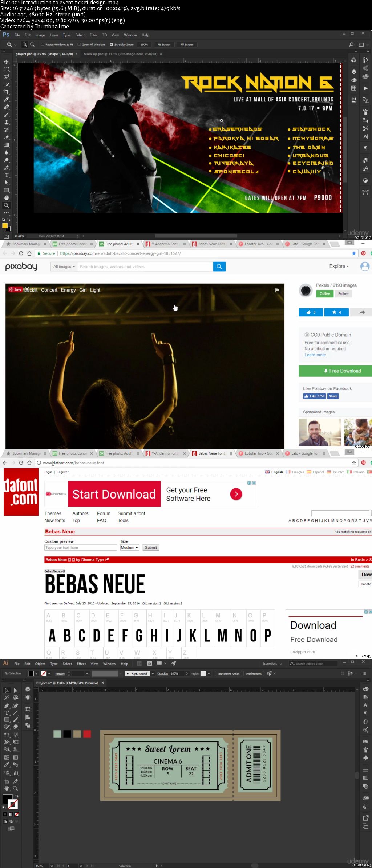Select the Type tool in Illustrator

coord(7,713)
